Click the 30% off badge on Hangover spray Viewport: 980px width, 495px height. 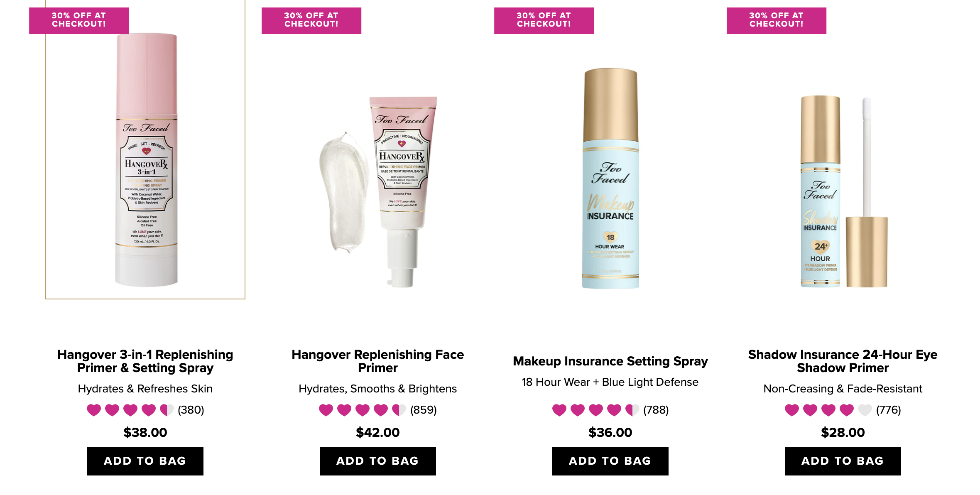point(79,20)
